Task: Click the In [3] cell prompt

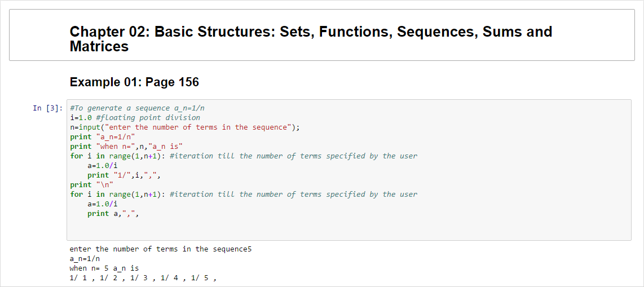Action: pos(47,108)
